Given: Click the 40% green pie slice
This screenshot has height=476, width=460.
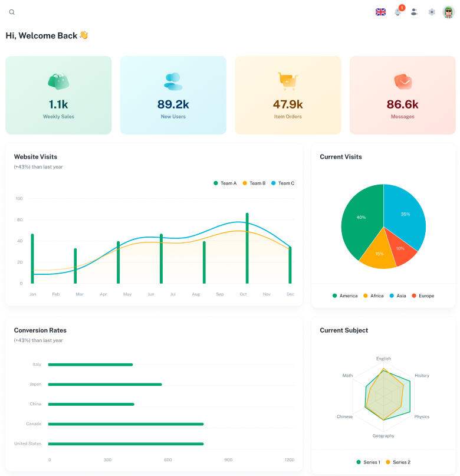Looking at the screenshot, I should [361, 218].
